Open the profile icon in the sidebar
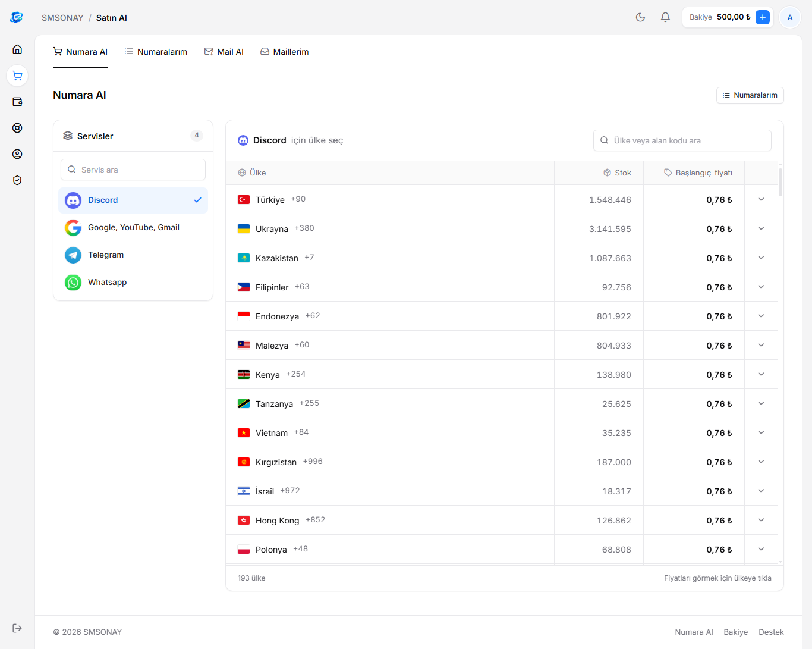812x649 pixels. pos(17,154)
